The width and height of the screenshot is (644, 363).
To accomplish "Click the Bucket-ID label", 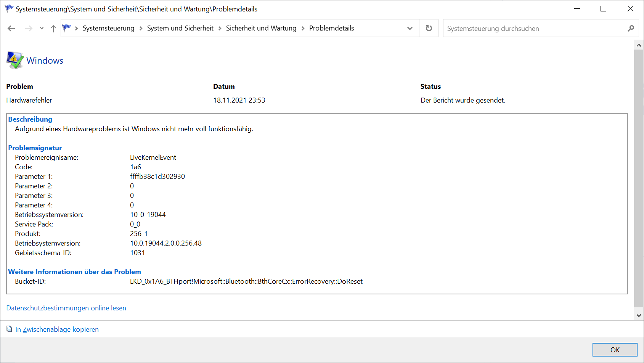I will [x=30, y=281].
